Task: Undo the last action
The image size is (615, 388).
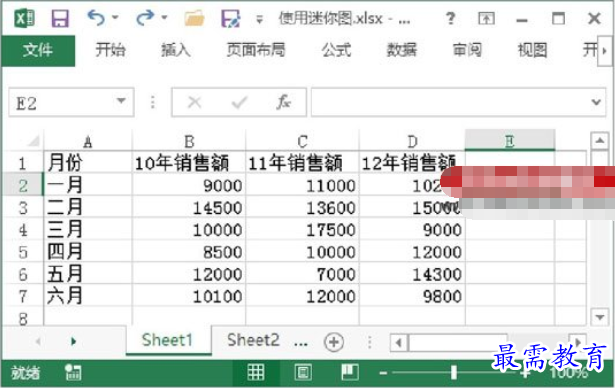Action: click(96, 18)
